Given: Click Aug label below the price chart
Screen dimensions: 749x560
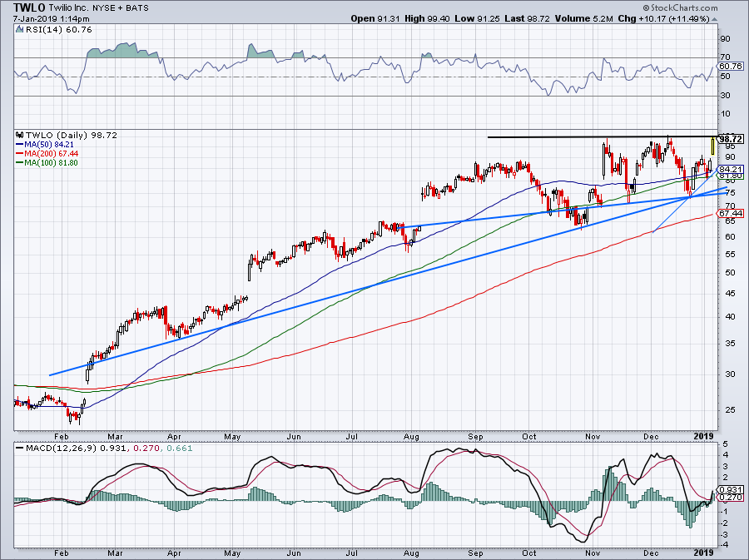Looking at the screenshot, I should click(411, 436).
